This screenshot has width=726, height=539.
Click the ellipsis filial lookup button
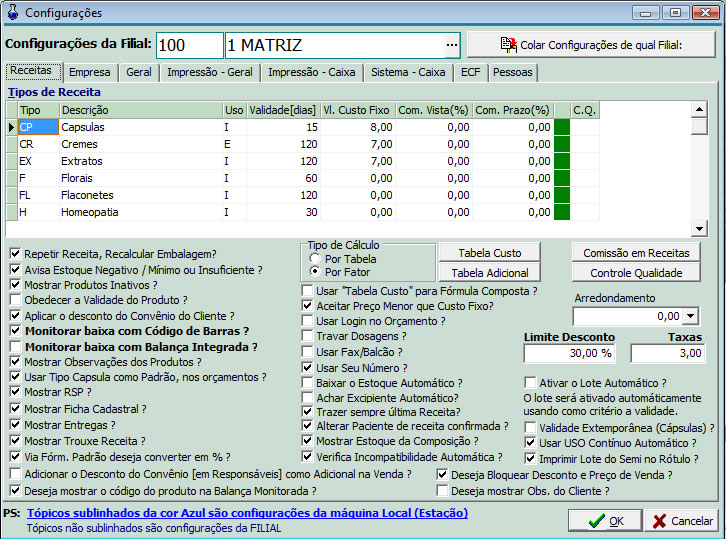(x=451, y=45)
